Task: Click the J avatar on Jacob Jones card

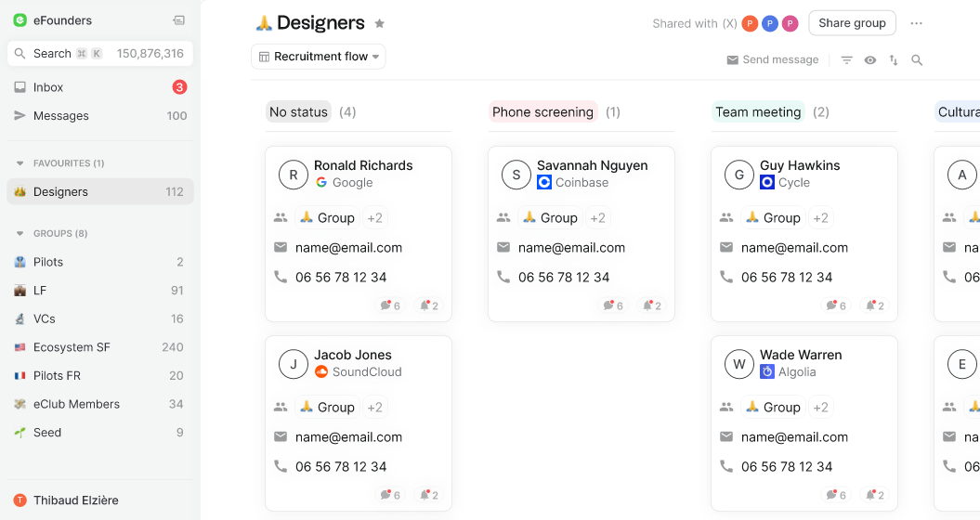Action: (294, 364)
